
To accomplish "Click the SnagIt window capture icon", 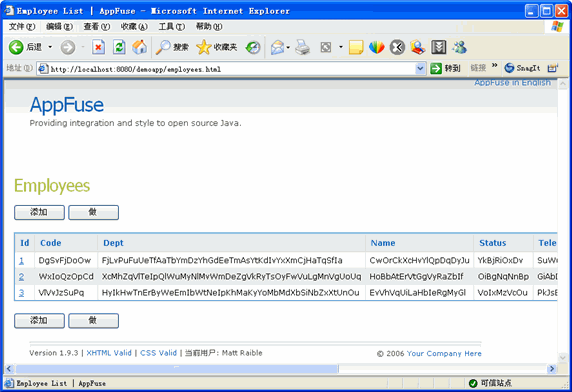I will pyautogui.click(x=553, y=68).
